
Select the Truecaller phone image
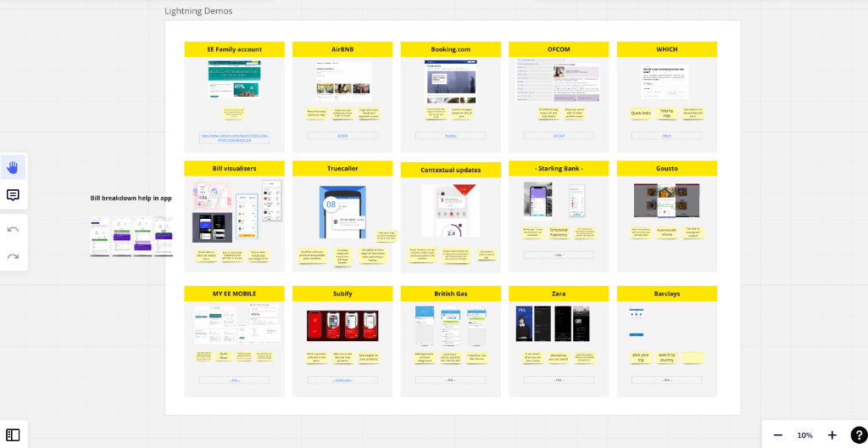tap(342, 212)
